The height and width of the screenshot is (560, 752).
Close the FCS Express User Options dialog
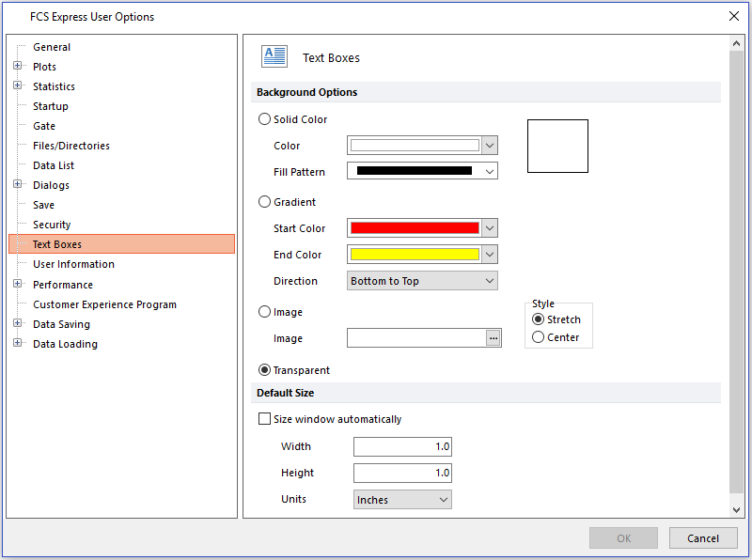[734, 16]
